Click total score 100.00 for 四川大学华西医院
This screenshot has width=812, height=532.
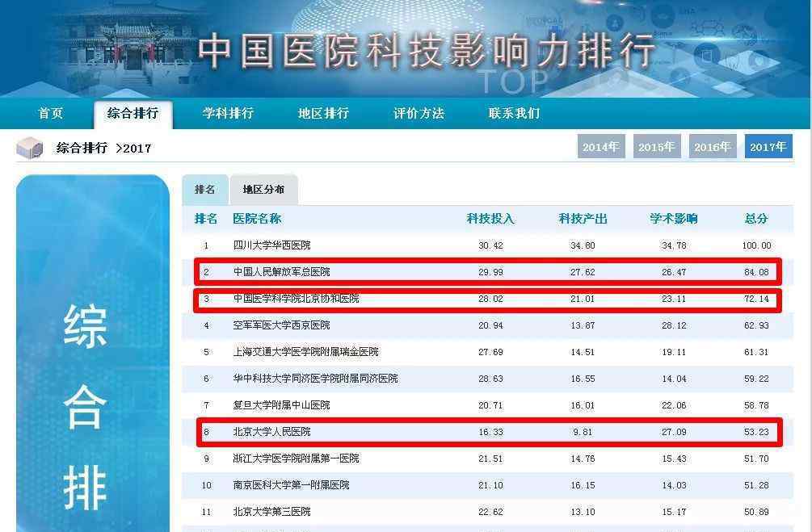pos(756,245)
